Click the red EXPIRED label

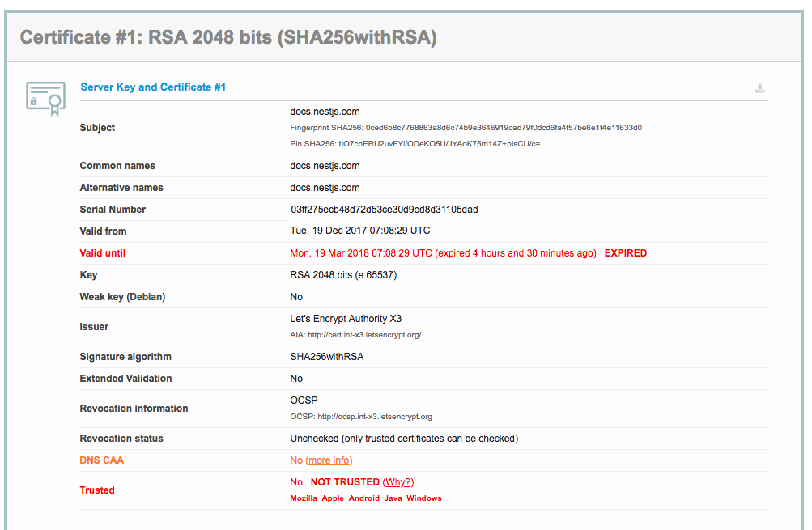[626, 253]
